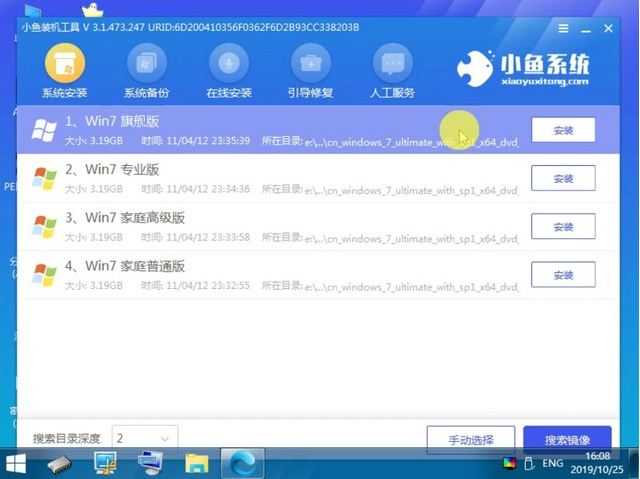Open the hamburger menu in title bar

(x=563, y=28)
